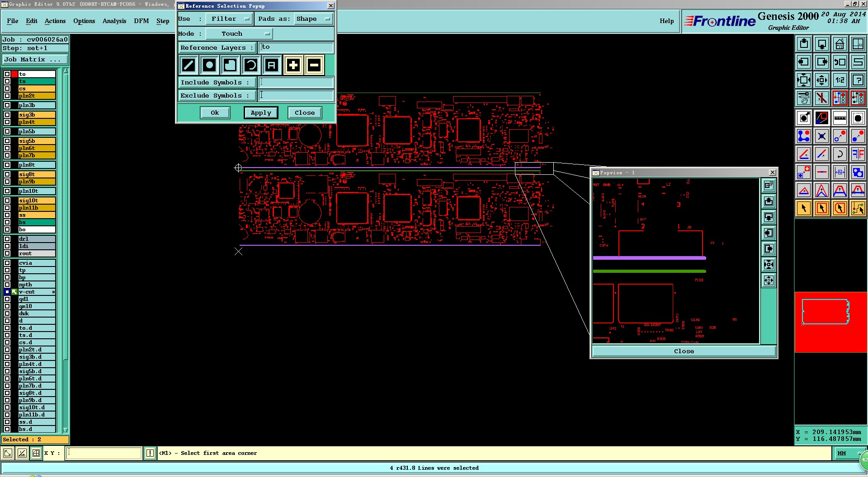The width and height of the screenshot is (868, 477).
Task: Select the rectangle area selection tool
Action: click(x=822, y=208)
